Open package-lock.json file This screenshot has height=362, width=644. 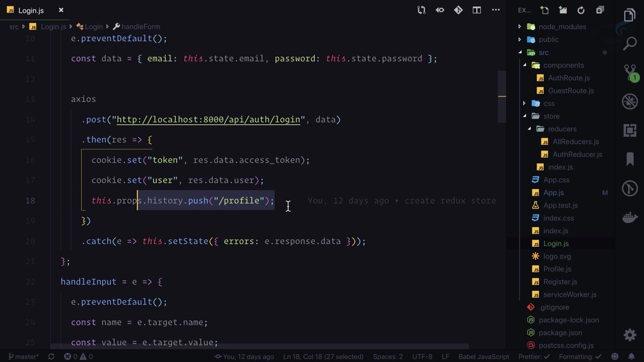click(x=569, y=320)
